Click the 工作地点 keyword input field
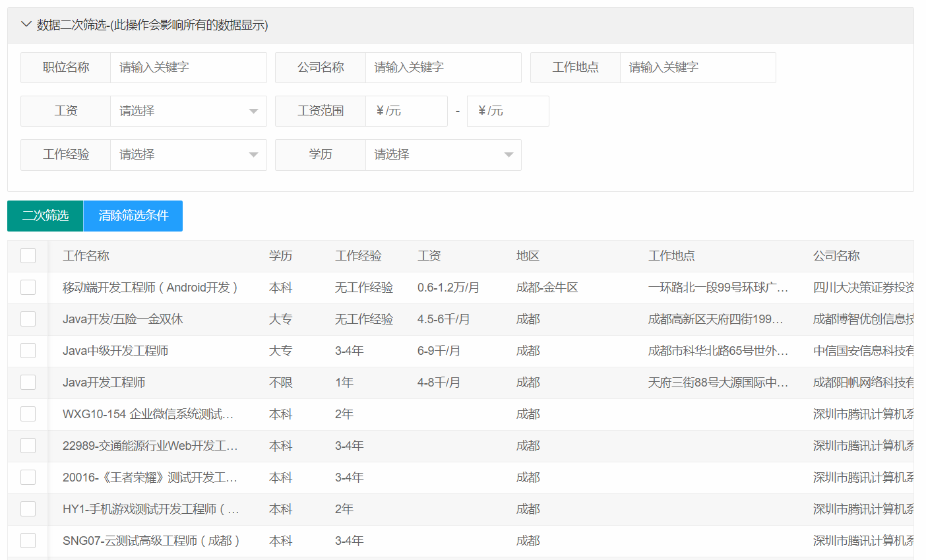926x560 pixels. tap(698, 67)
